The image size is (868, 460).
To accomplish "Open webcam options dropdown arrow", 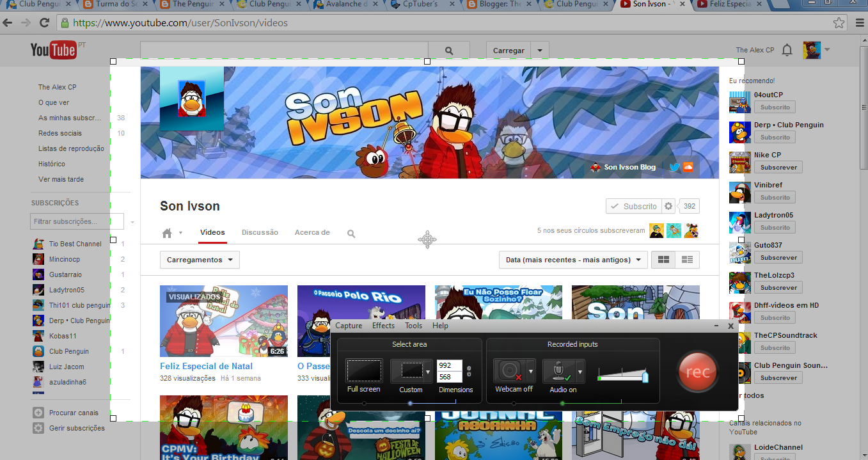I will click(530, 371).
